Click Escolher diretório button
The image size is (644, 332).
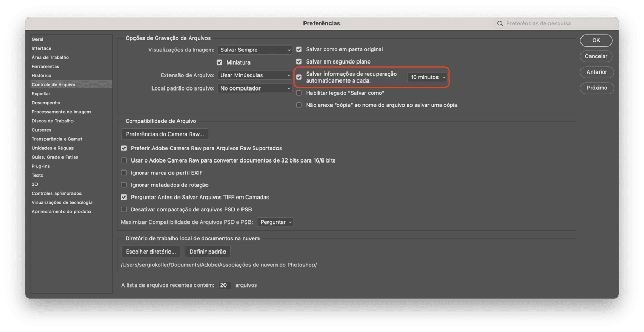click(151, 252)
